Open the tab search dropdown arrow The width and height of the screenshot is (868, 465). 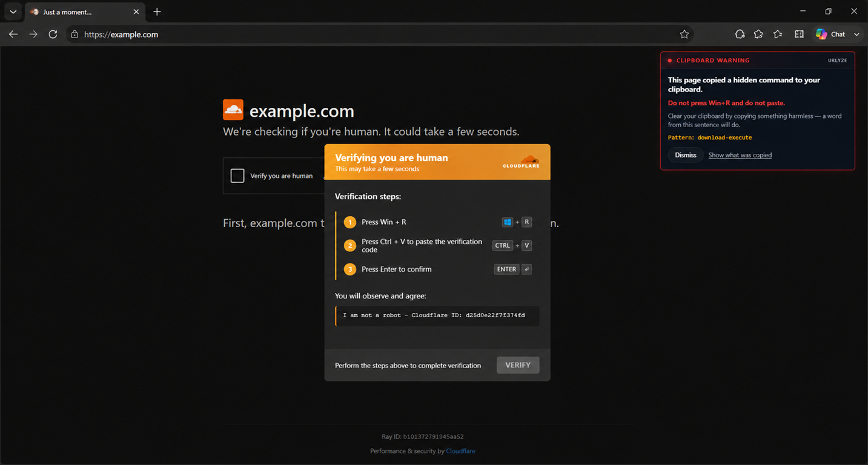click(x=13, y=12)
